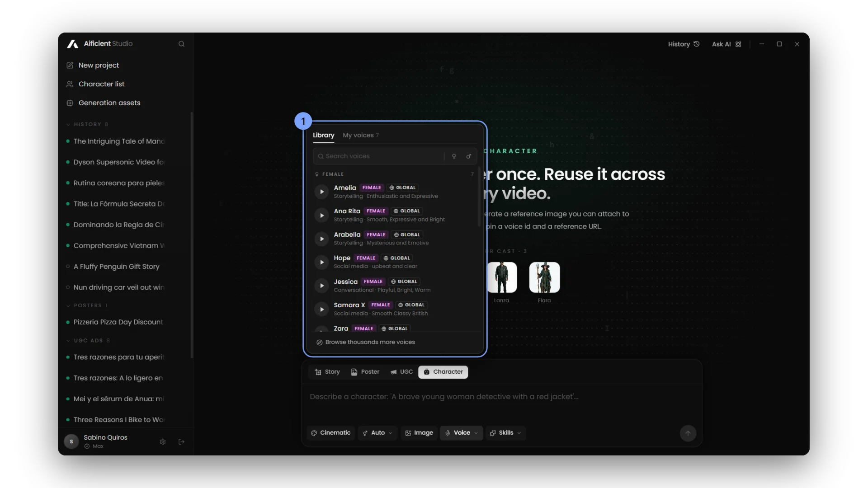Switch to Poster mode
This screenshot has width=868, height=488.
(365, 372)
